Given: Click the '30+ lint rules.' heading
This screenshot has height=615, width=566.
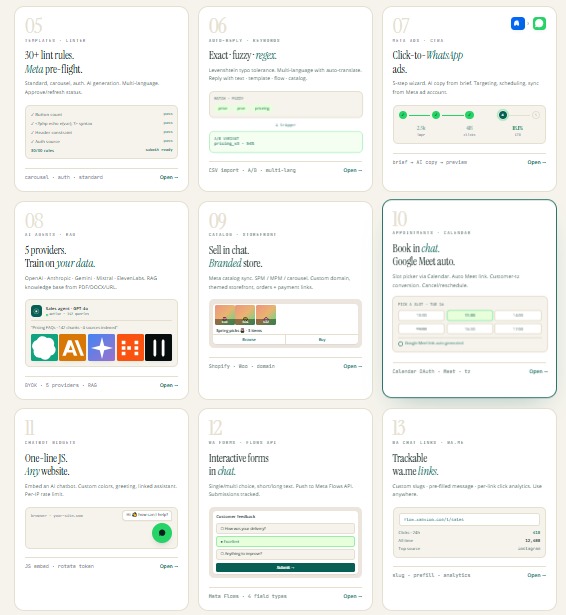Looking at the screenshot, I should click(x=49, y=55).
